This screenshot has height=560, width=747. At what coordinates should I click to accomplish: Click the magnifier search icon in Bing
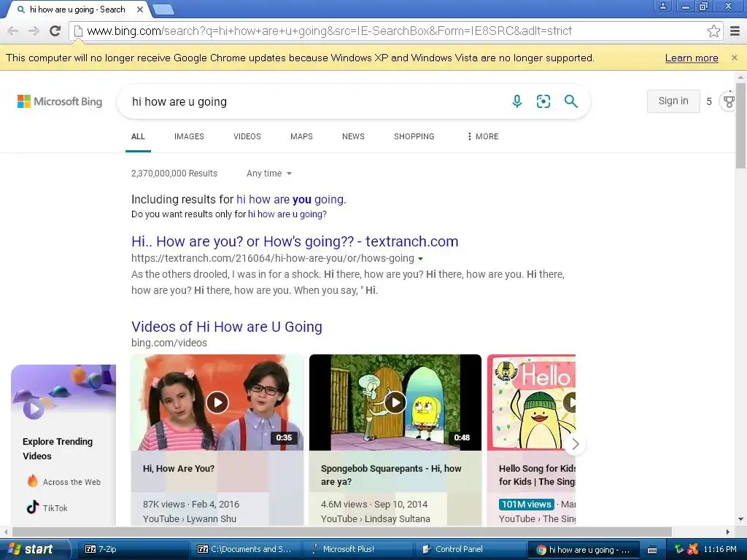(x=570, y=101)
